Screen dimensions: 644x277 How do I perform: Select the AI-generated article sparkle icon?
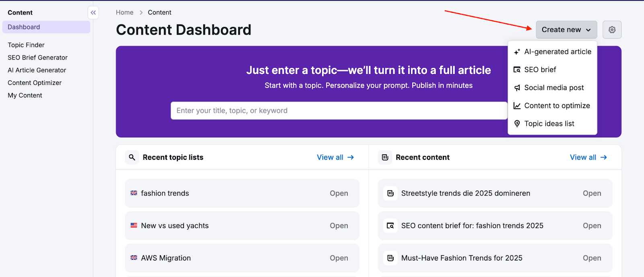click(517, 52)
